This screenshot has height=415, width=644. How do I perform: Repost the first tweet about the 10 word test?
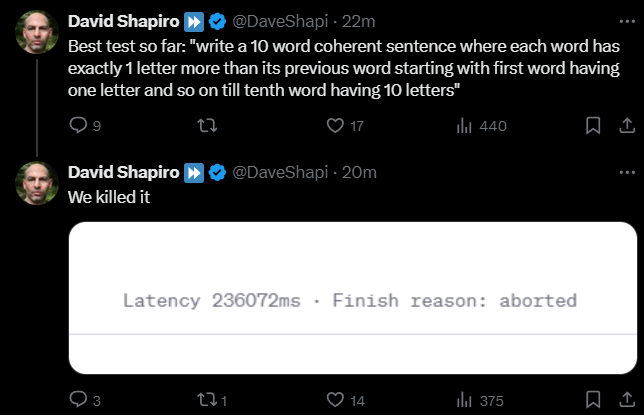[x=207, y=125]
